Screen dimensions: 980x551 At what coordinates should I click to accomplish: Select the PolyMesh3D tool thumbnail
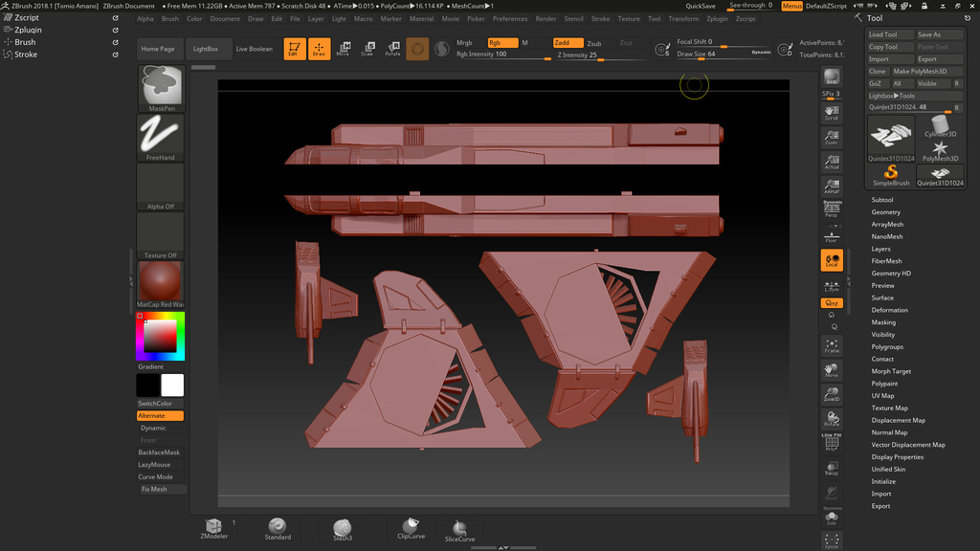940,151
